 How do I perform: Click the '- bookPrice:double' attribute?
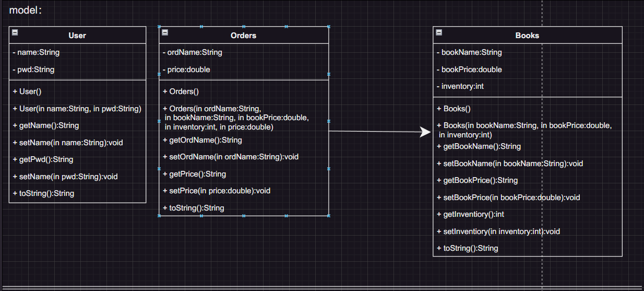[469, 69]
